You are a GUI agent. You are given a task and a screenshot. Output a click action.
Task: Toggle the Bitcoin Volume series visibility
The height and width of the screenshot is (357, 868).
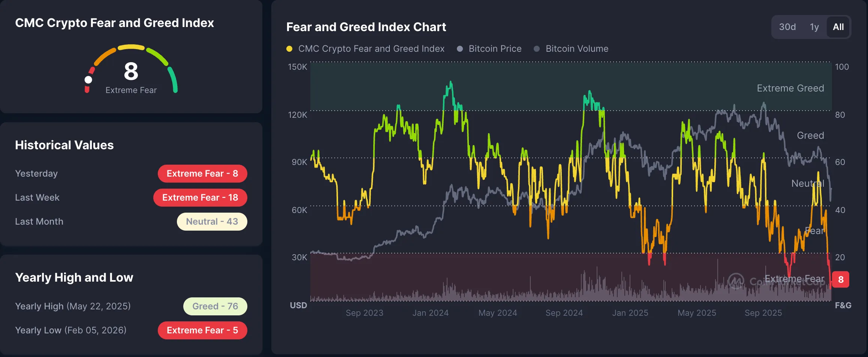click(576, 49)
